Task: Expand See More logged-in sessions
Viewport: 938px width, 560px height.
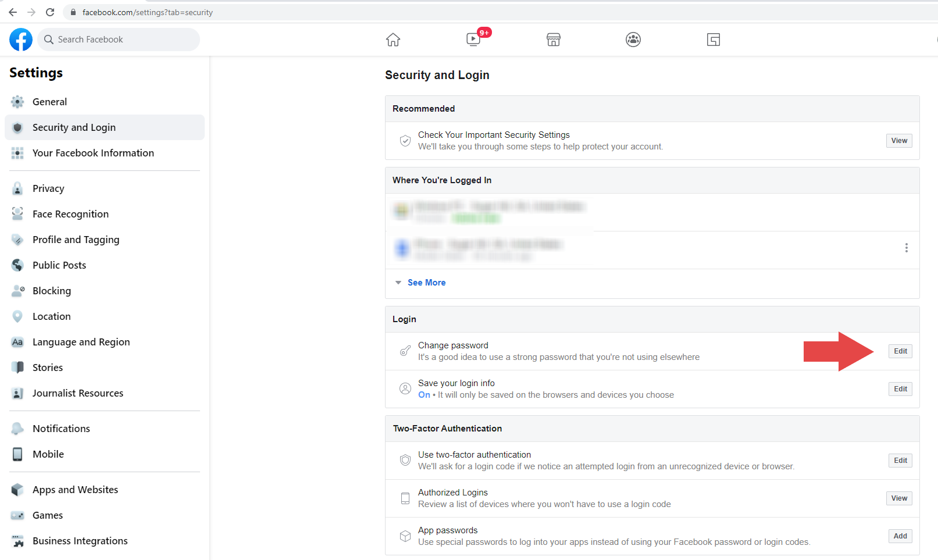Action: (426, 283)
